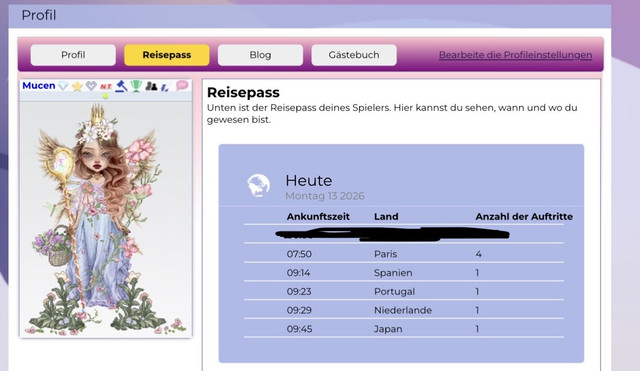Image resolution: width=640 pixels, height=371 pixels.
Task: Click the arrival time 09:45
Action: pyautogui.click(x=299, y=329)
